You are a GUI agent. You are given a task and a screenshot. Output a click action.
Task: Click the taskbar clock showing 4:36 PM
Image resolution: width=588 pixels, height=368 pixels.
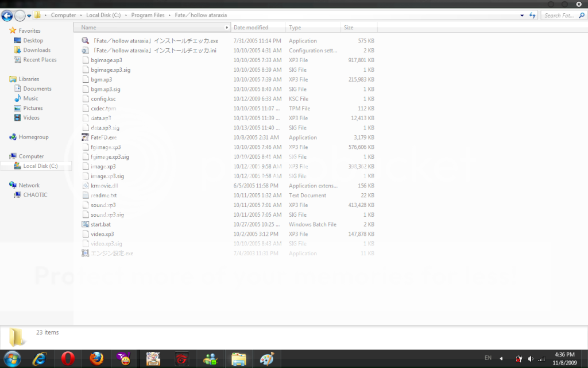click(x=565, y=359)
